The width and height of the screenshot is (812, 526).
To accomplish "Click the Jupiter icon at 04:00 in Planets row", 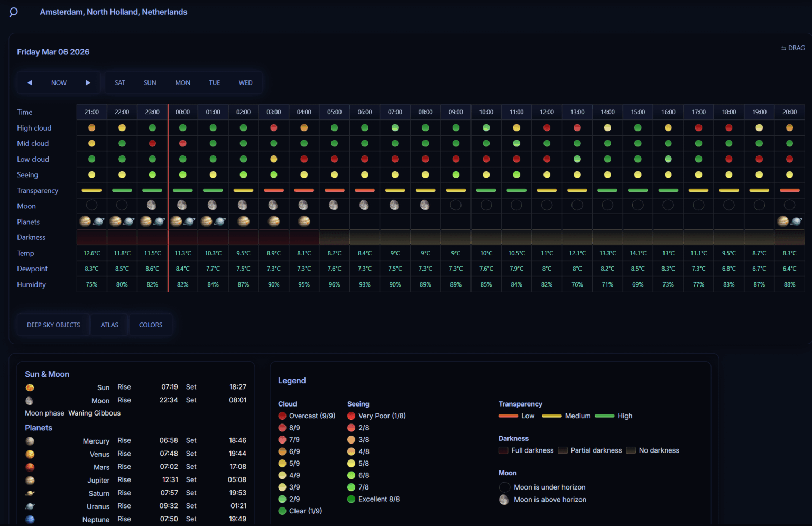I will click(304, 222).
